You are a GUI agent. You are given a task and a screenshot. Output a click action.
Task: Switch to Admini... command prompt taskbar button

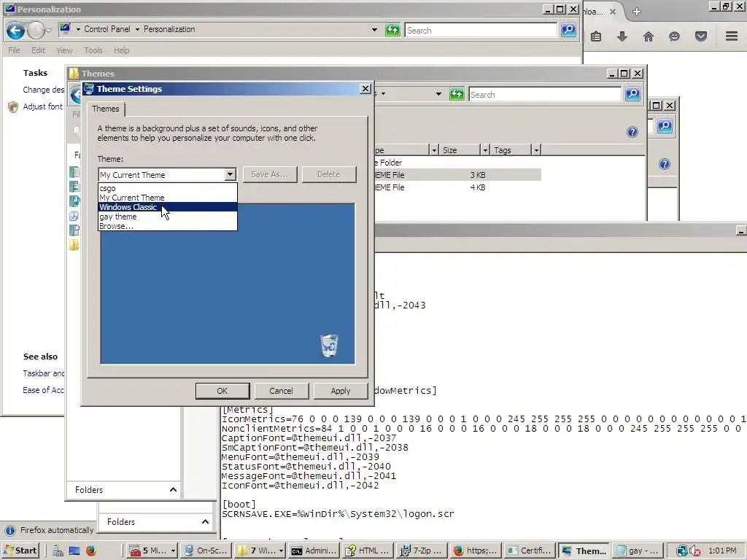(313, 551)
